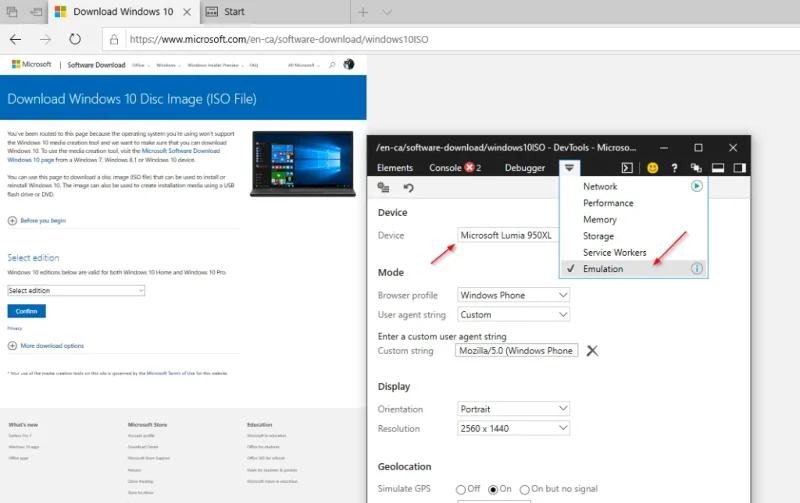This screenshot has width=800, height=503.
Task: Open the Microsoft logo home link
Action: pos(32,64)
